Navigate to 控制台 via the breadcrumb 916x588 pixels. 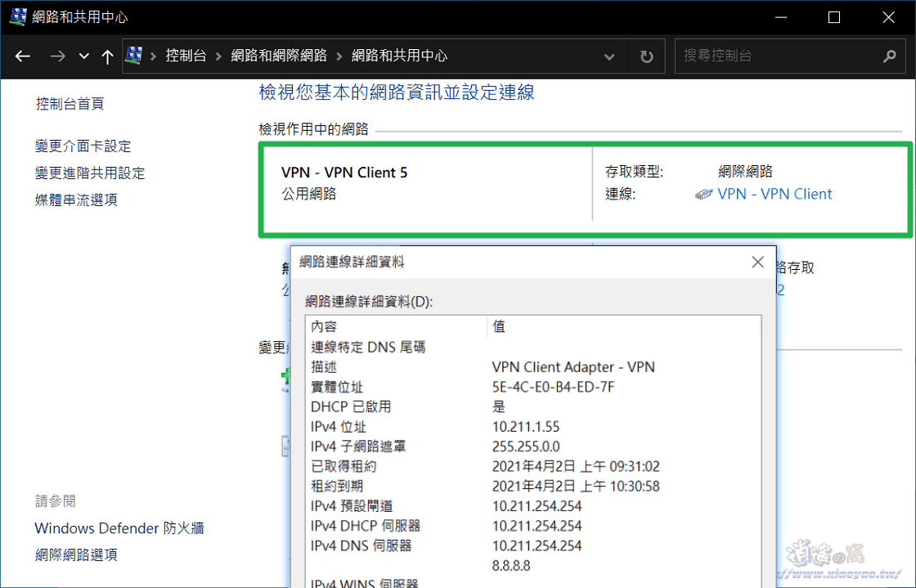click(x=185, y=56)
